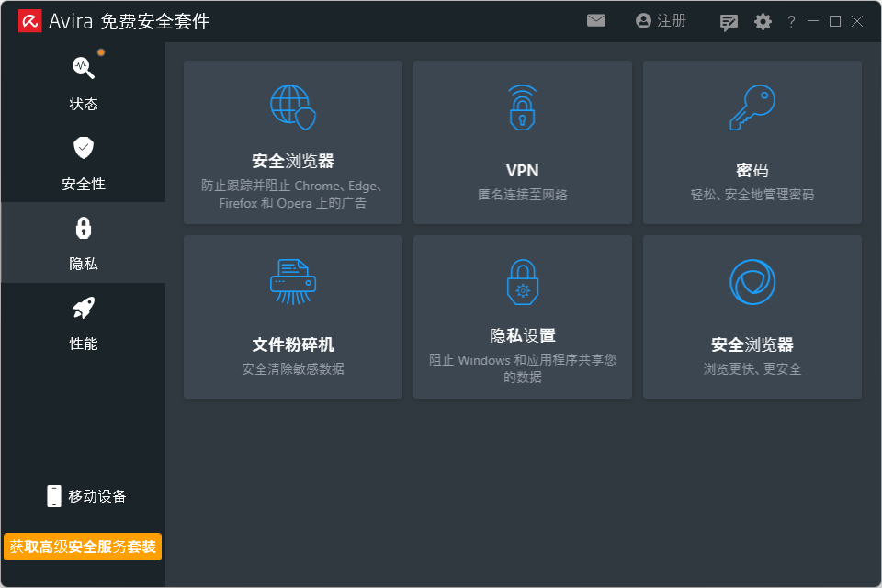Switch to the 安全性 tab label

tap(84, 184)
